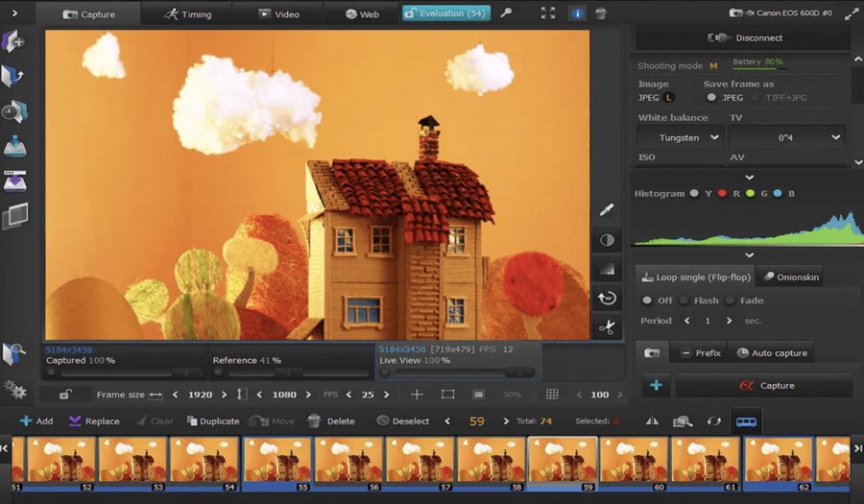Select the eyedropper color picker tool

click(x=607, y=209)
